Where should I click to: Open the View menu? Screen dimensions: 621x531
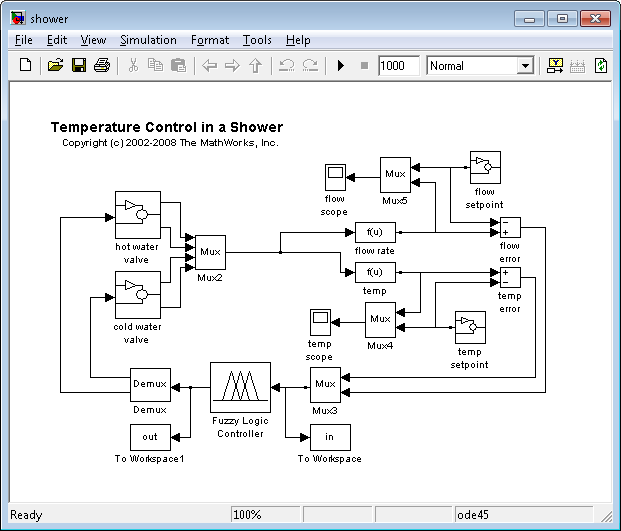point(93,40)
